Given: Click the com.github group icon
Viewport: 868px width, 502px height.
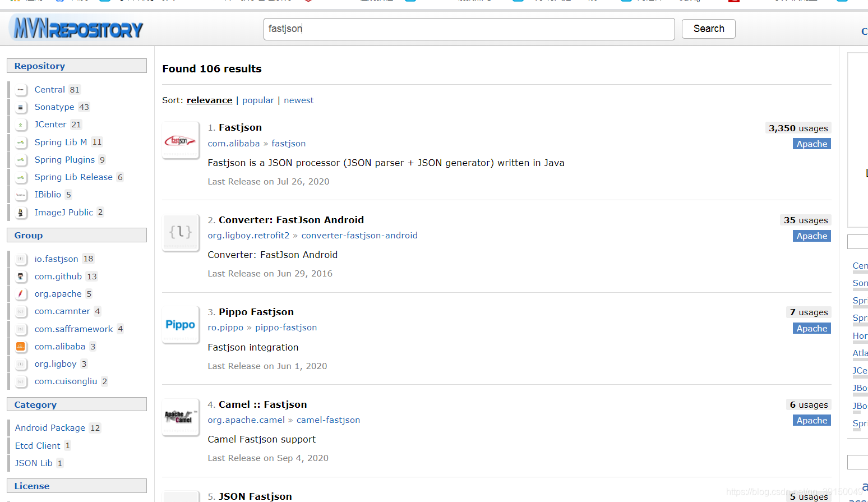Looking at the screenshot, I should 21,277.
